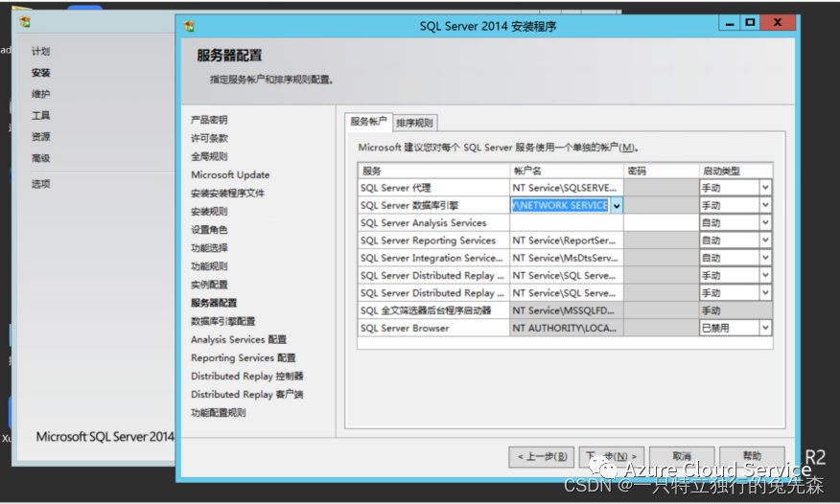Click the NT AUTHORITY\LOCA... account cell

567,328
